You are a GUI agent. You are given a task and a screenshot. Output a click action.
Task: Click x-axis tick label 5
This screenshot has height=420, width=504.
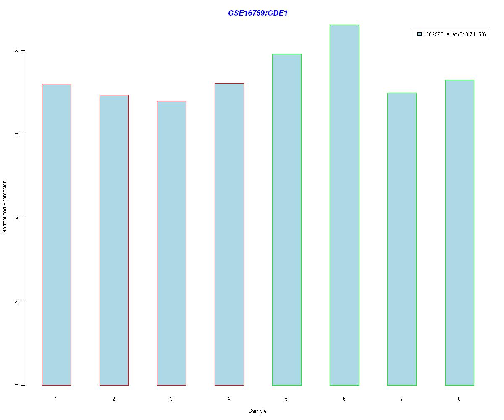(286, 399)
